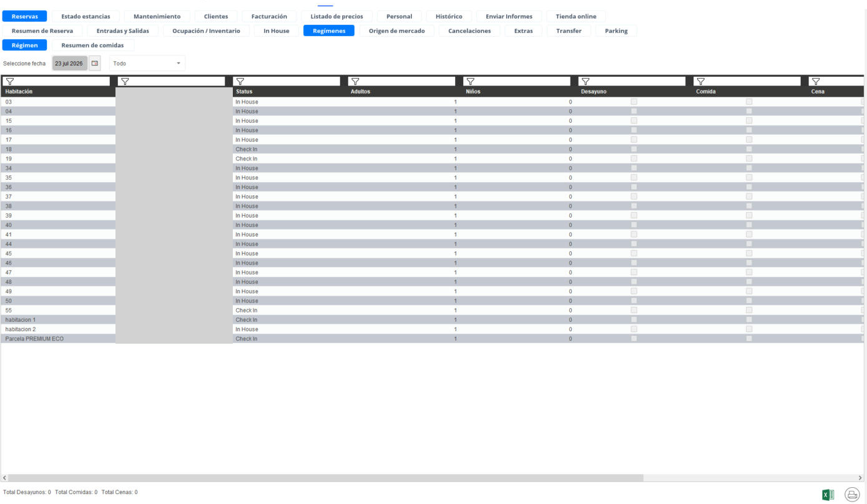Click filter icon above the greyed second column
Image resolution: width=867 pixels, height=504 pixels.
125,81
